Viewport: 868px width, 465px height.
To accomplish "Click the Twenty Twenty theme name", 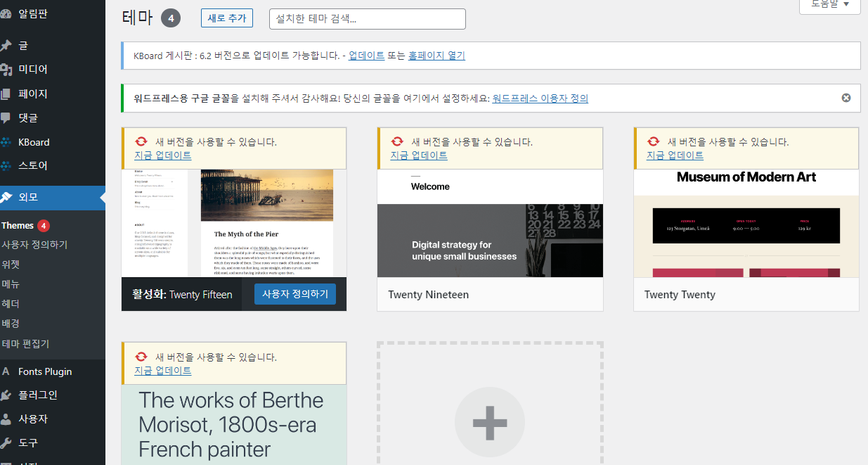I will pos(680,295).
